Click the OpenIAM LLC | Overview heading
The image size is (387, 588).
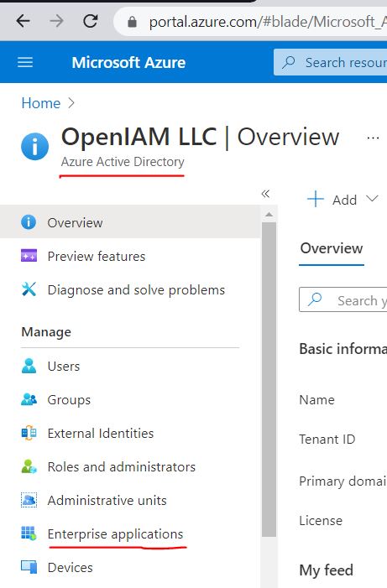click(200, 137)
